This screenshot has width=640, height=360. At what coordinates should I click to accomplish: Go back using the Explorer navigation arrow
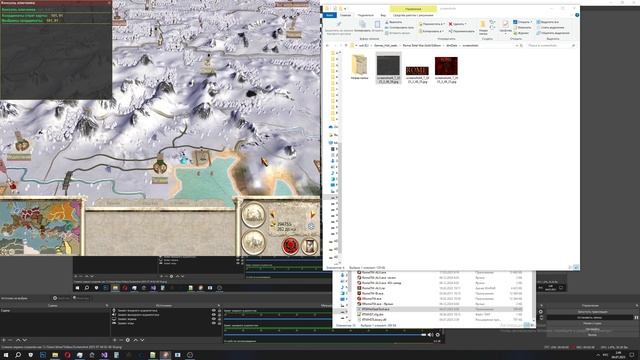tap(327, 45)
